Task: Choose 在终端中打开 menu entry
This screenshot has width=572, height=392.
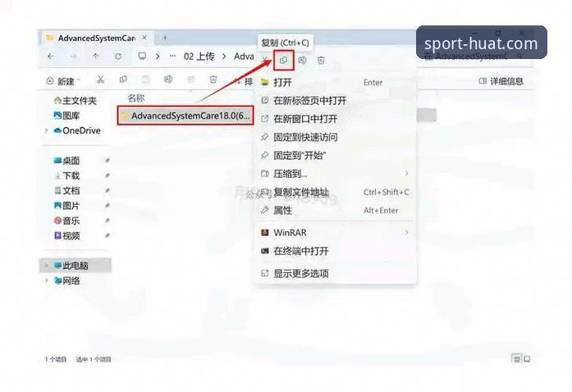Action: coord(335,251)
